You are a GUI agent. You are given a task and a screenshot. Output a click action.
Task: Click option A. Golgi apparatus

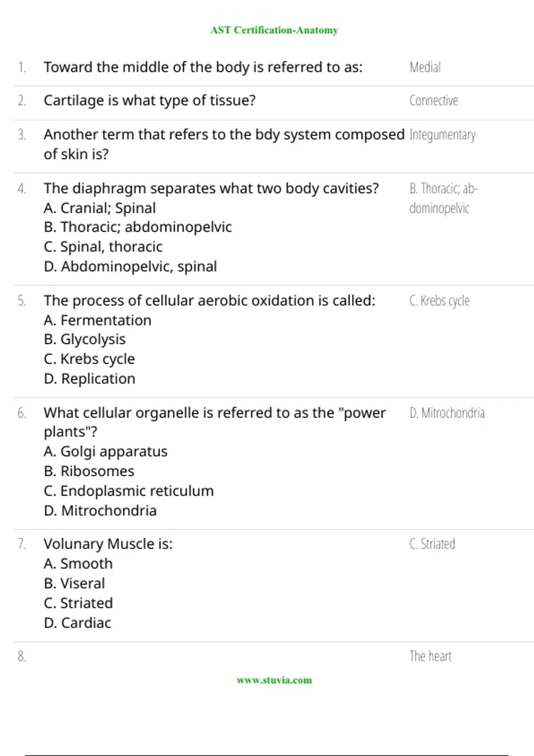(x=105, y=451)
